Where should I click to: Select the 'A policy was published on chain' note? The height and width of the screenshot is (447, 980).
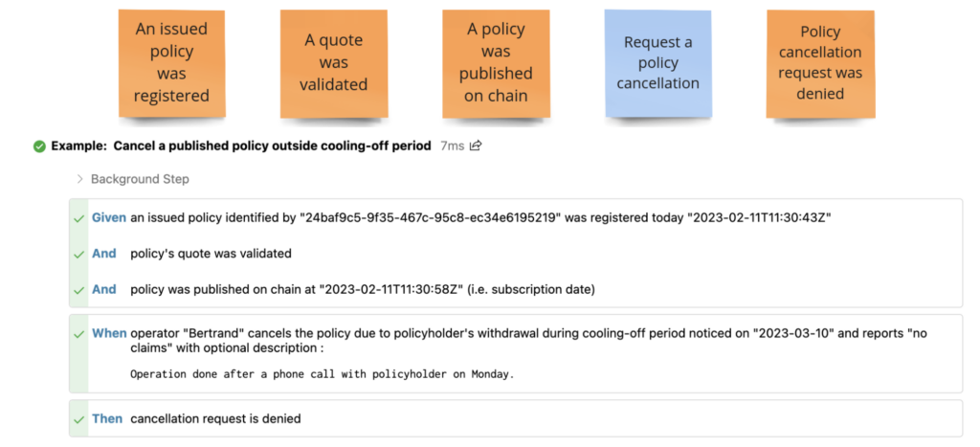pyautogui.click(x=496, y=62)
